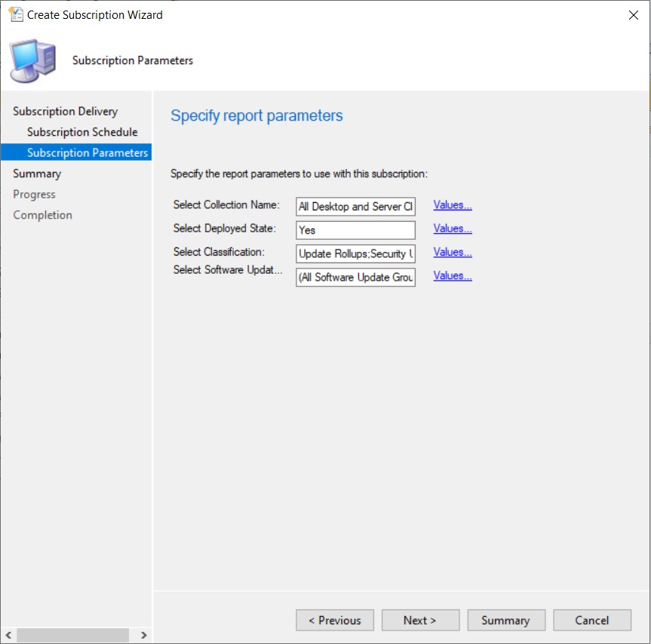
Task: Open Values for Select Classification
Action: (451, 251)
